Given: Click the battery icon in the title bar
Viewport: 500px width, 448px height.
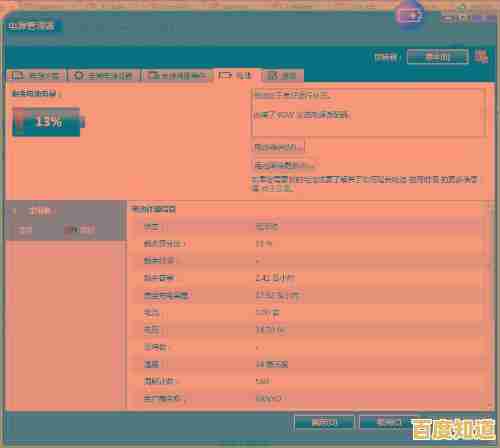Looking at the screenshot, I should (x=410, y=16).
